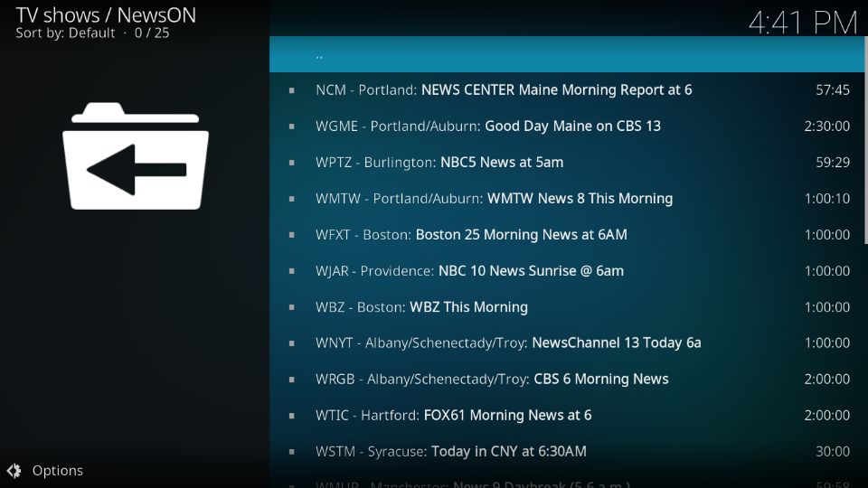Click the 59:29 duration value
Viewport: 868px width, 488px height.
(833, 162)
